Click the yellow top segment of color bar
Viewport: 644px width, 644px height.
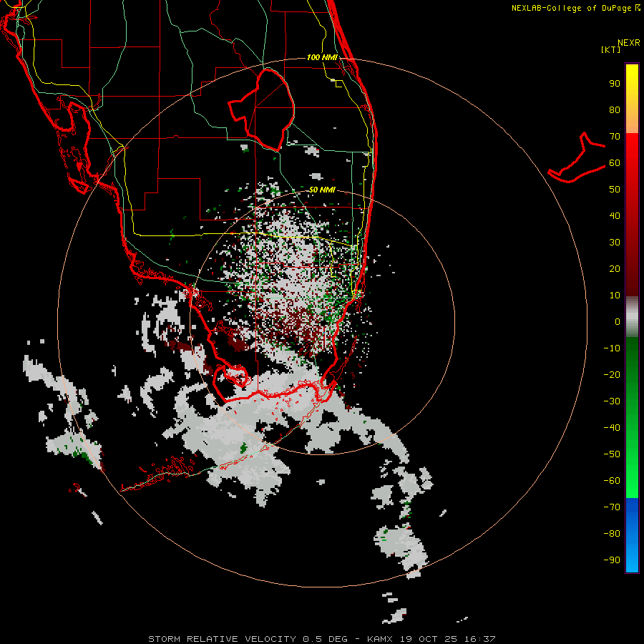coord(632,98)
